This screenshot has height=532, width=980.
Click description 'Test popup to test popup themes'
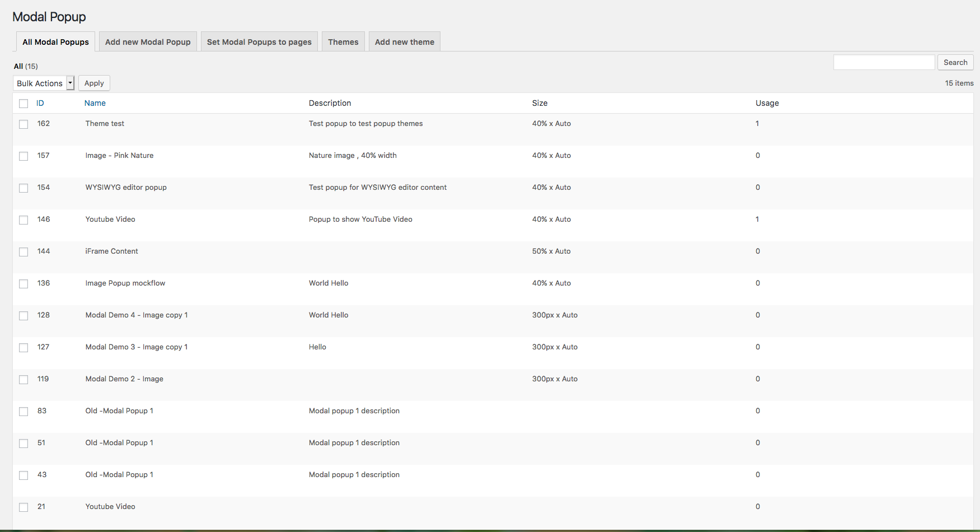pos(365,124)
